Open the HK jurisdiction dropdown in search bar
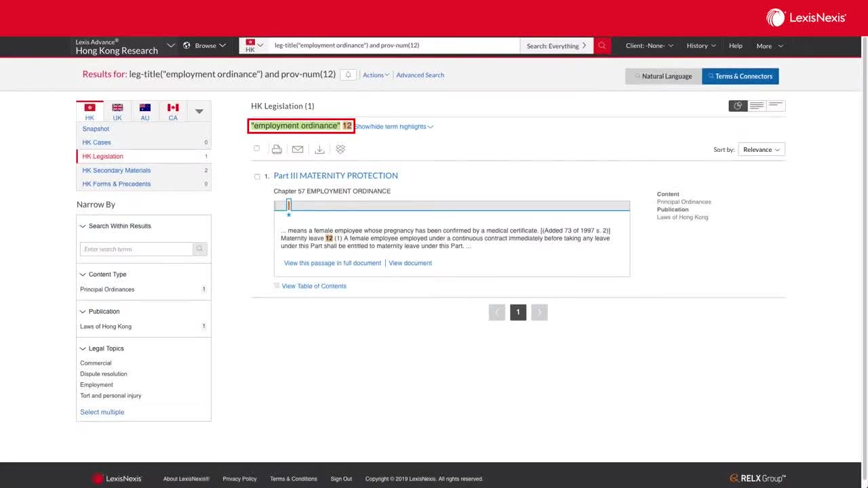 tap(254, 45)
